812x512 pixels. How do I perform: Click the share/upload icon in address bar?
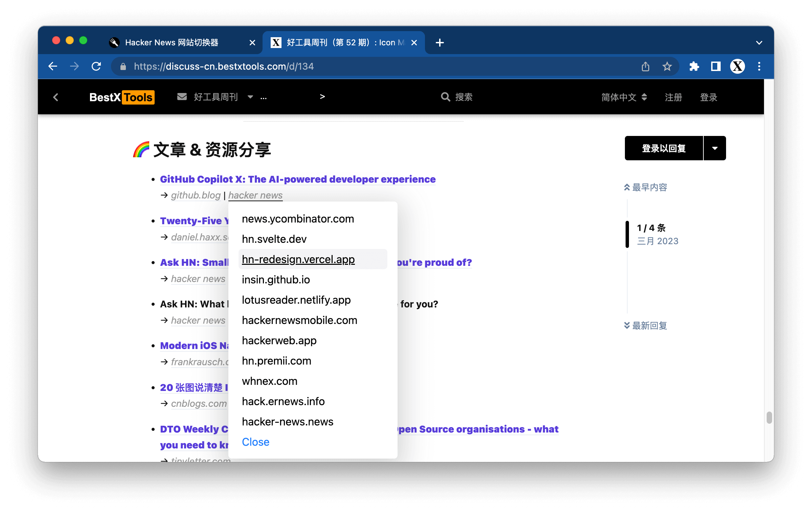645,66
